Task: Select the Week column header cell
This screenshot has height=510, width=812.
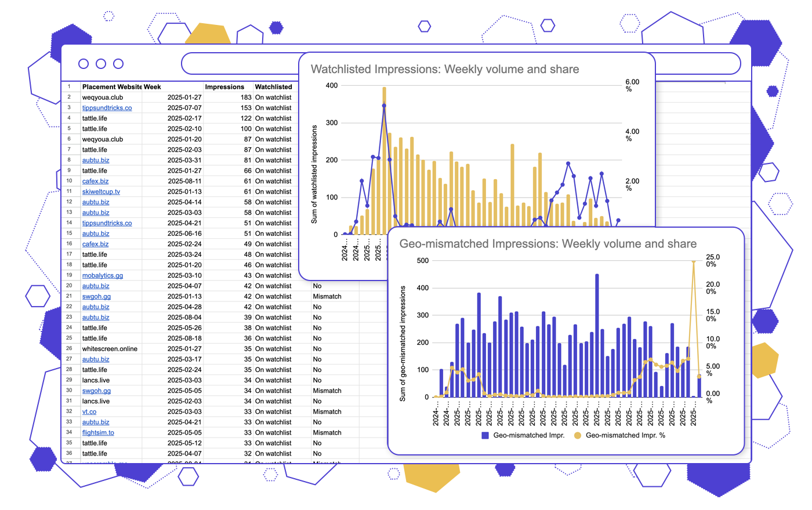Action: click(153, 87)
